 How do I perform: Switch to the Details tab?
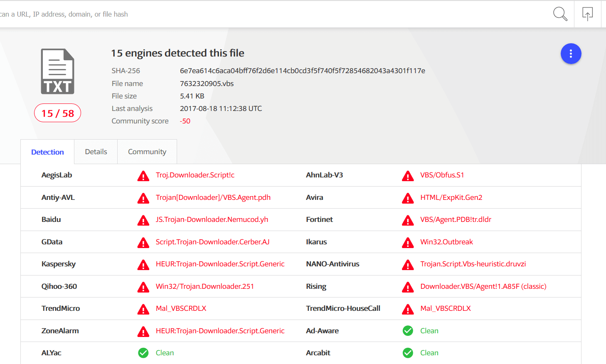[x=96, y=152]
